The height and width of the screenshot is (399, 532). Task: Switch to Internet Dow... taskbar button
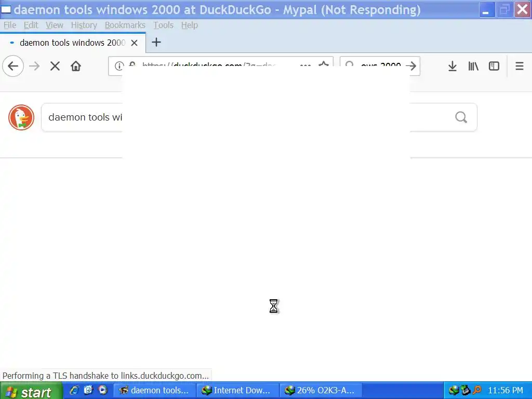point(237,391)
